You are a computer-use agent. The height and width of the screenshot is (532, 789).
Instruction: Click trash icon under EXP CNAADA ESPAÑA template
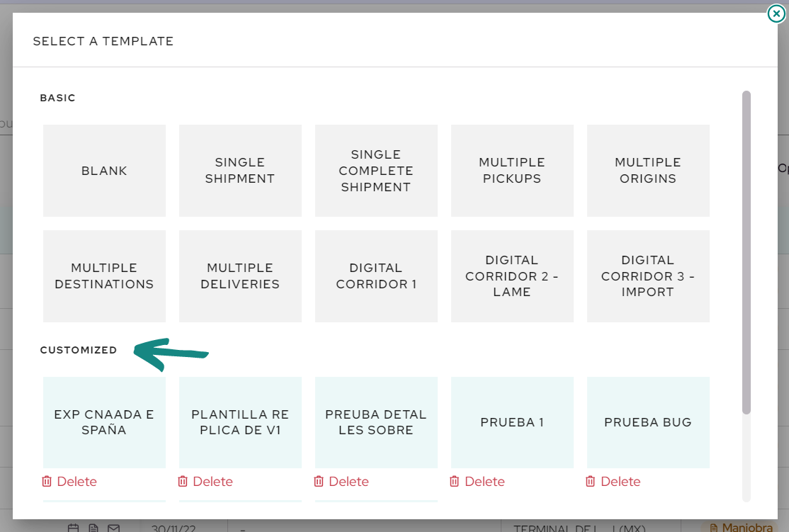[x=46, y=482]
